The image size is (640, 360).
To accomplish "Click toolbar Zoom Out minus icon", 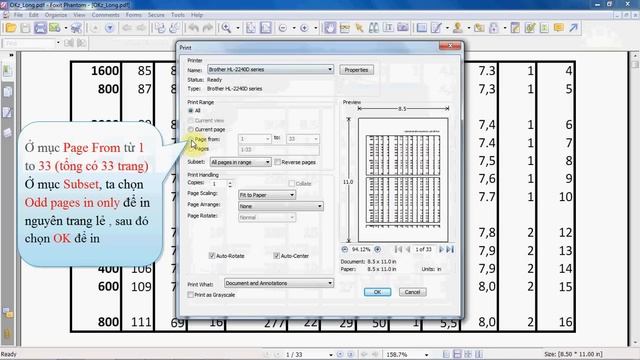I will coord(282,28).
